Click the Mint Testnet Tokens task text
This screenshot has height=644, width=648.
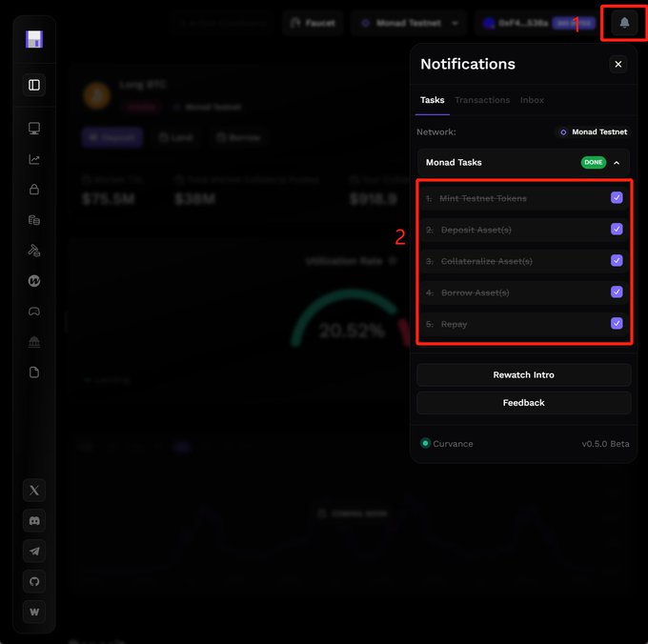[483, 198]
